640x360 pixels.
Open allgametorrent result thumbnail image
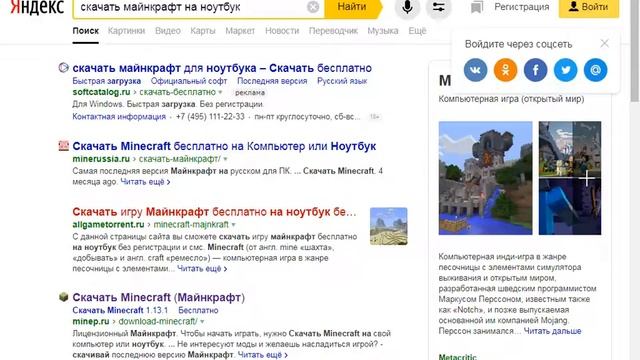tap(389, 226)
